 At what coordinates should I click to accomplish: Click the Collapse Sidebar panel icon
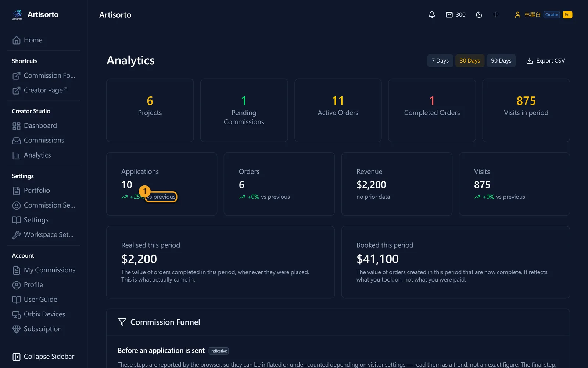(17, 357)
